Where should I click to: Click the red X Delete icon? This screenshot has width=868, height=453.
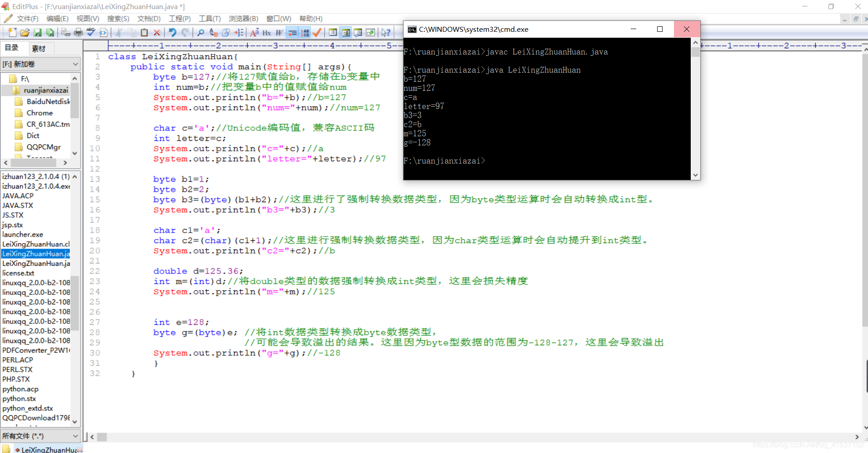[157, 32]
